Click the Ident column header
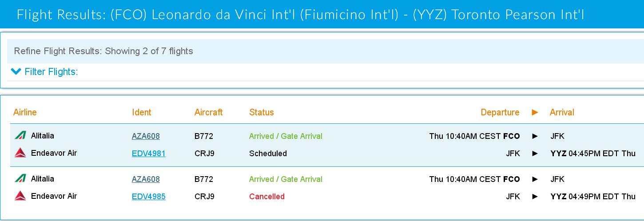 point(142,112)
